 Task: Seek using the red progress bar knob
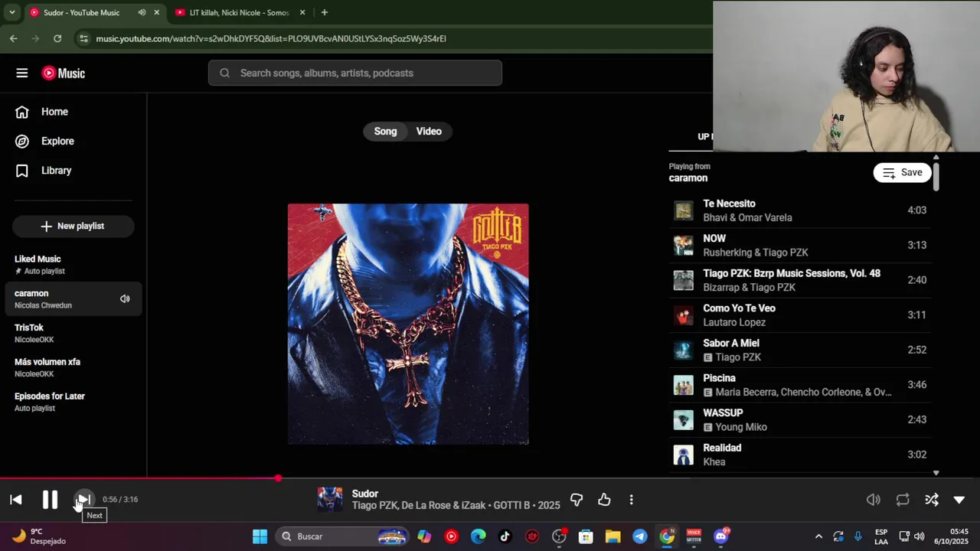point(278,478)
